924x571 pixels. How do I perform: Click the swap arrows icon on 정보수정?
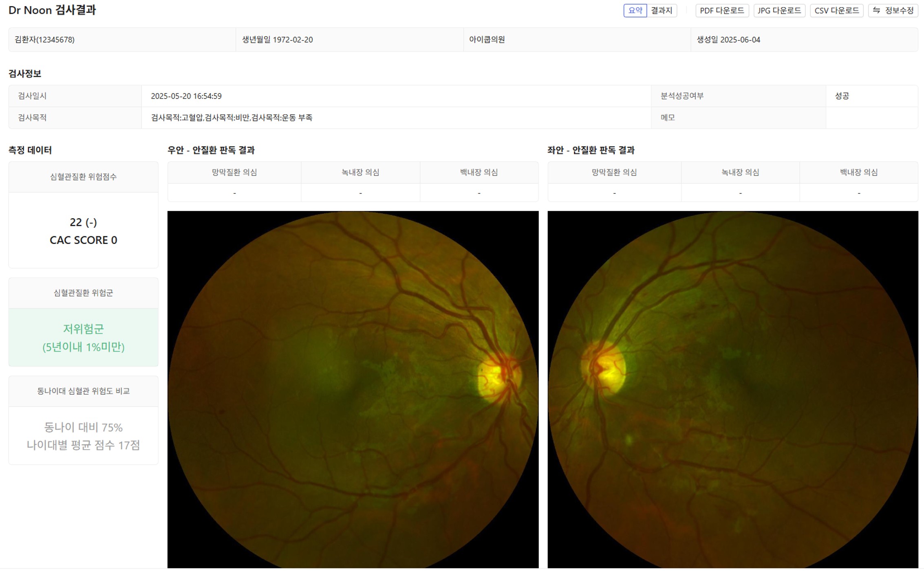pos(876,10)
